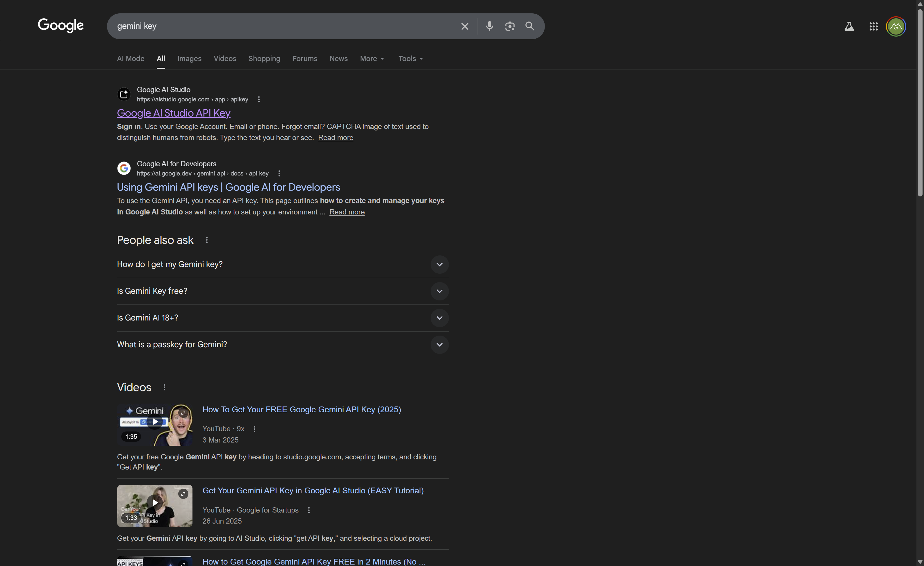Open options menu for Google AI Studio result
This screenshot has width=924, height=566.
click(259, 99)
